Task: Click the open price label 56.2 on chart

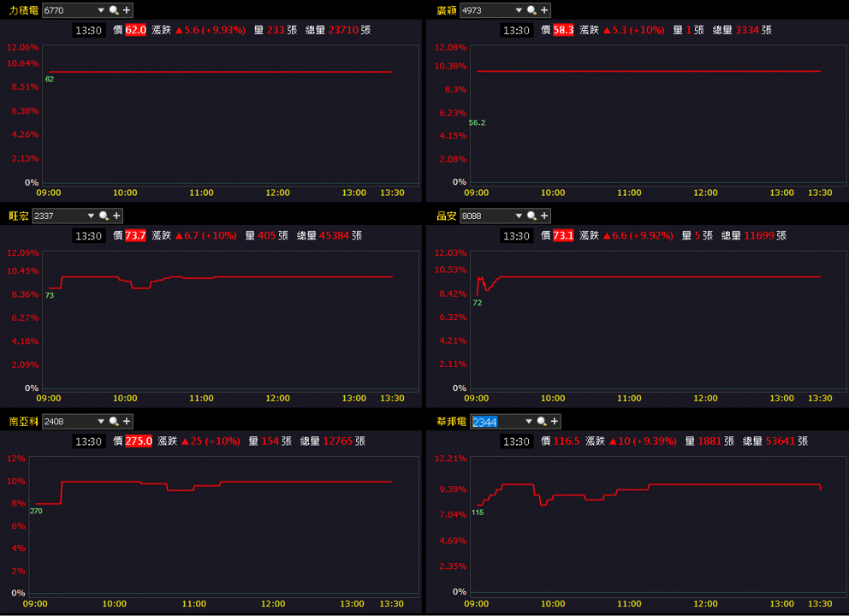Action: (477, 123)
